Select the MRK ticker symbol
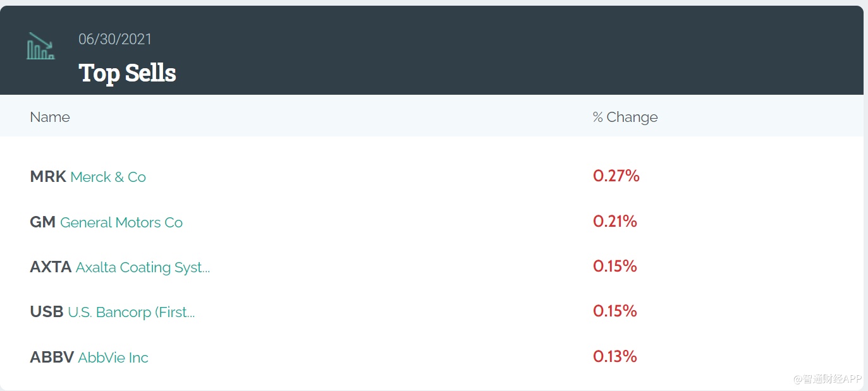The width and height of the screenshot is (868, 391). coord(48,177)
